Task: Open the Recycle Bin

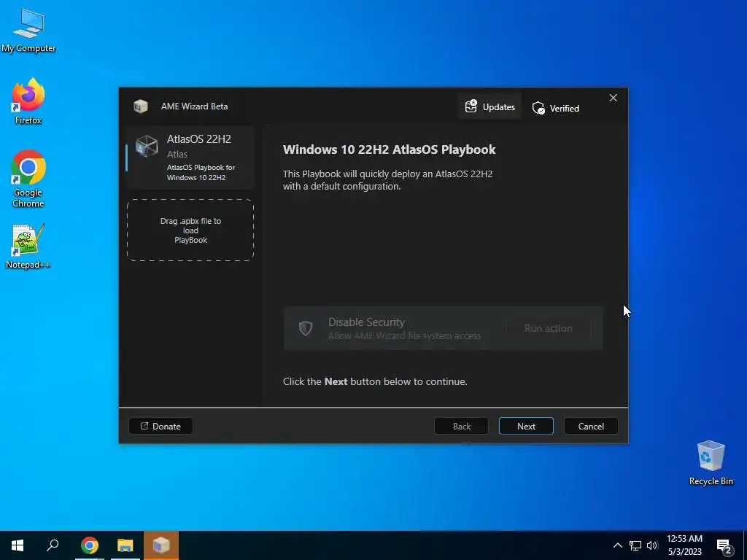Action: 711,463
